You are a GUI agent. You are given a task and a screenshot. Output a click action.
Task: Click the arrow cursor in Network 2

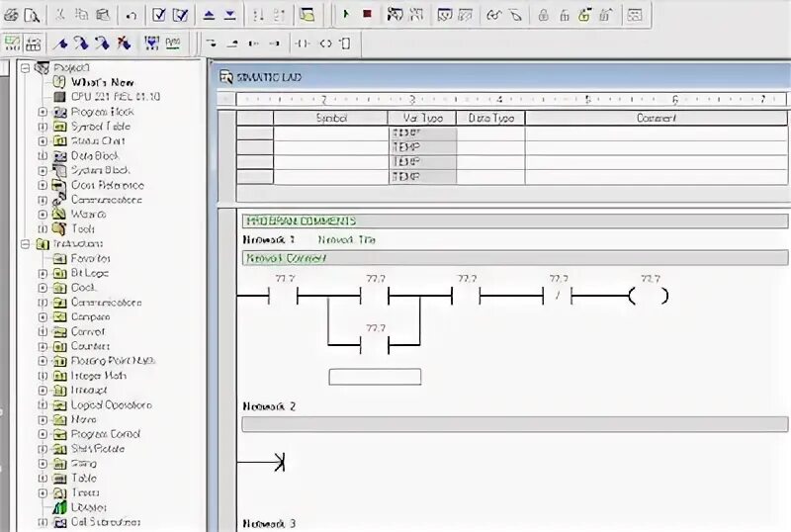tap(279, 462)
